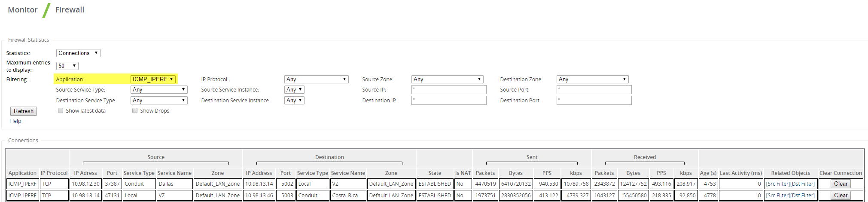Click the source port 47131 cell

click(112, 196)
